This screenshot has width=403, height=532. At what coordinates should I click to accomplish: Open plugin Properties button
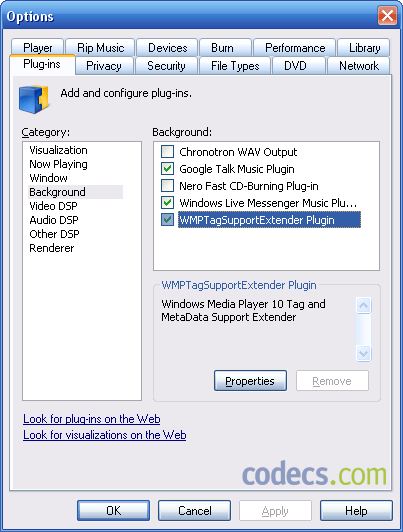click(x=250, y=381)
